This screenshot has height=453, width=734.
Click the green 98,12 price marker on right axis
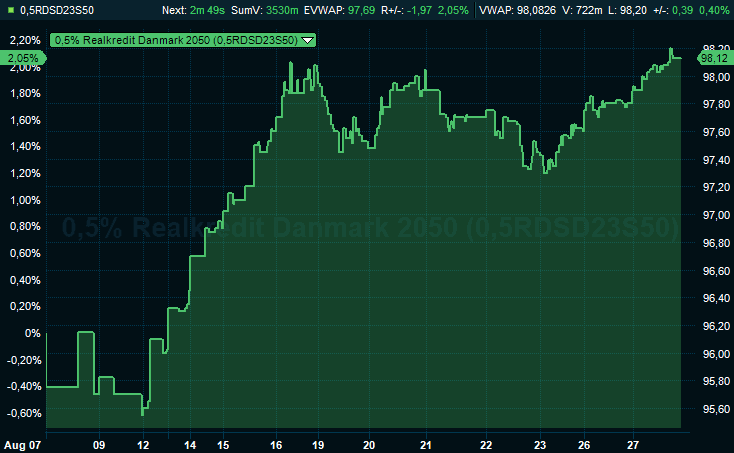[713, 58]
